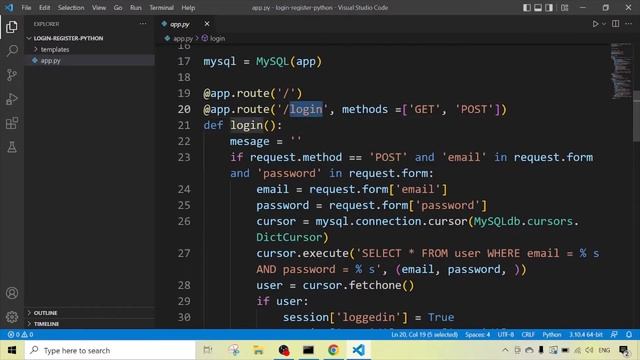Click the editor vertical scrollbar

[636, 116]
